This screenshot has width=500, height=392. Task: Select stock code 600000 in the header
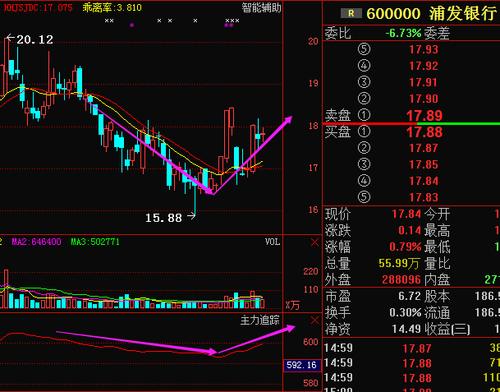(x=393, y=13)
